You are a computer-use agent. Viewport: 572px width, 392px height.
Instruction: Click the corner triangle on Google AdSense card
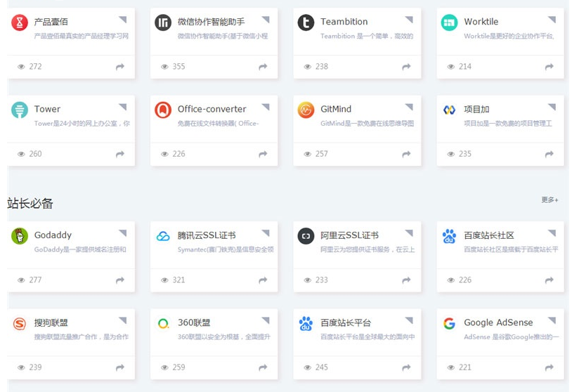[x=552, y=320]
